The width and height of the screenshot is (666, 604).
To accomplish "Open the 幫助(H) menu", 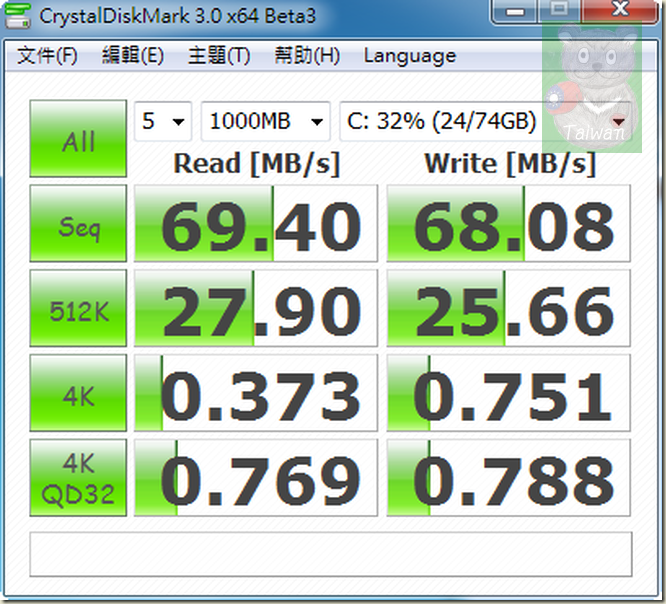I will click(x=307, y=56).
